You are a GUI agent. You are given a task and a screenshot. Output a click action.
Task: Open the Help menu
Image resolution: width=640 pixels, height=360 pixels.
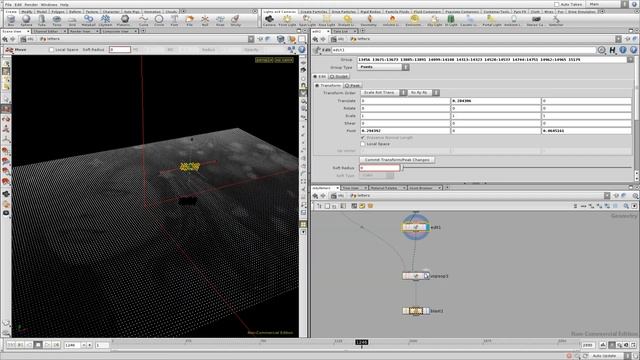pos(64,4)
